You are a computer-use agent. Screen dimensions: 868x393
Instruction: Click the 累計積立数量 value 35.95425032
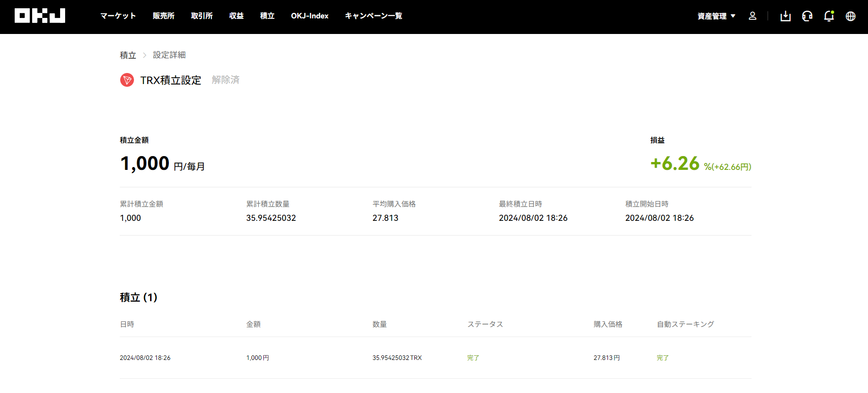(x=271, y=218)
